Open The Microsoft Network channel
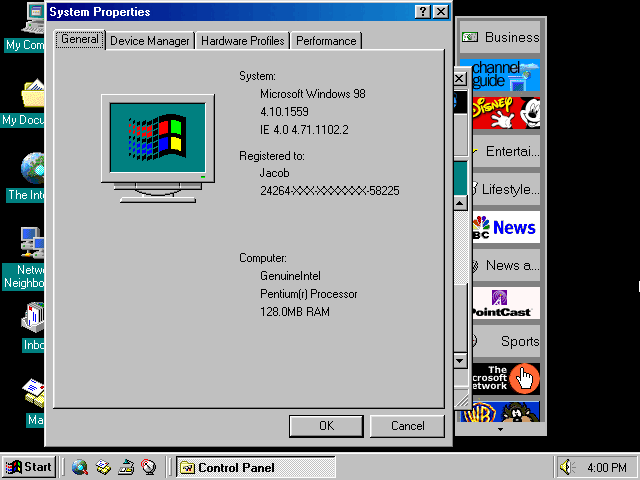Screen dimensions: 640x480 (x=506, y=379)
